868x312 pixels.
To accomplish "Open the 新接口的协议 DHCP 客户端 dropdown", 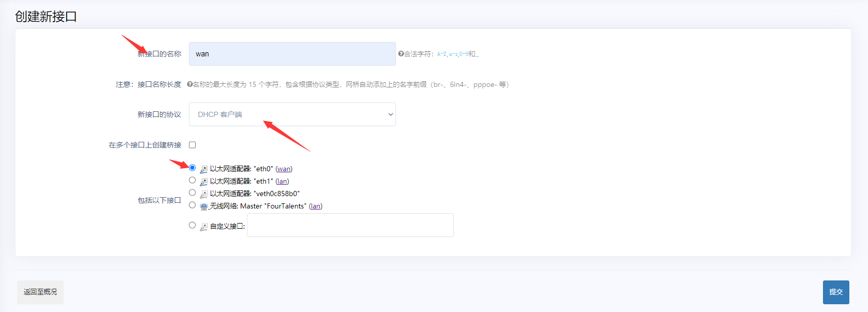I will coord(292,114).
